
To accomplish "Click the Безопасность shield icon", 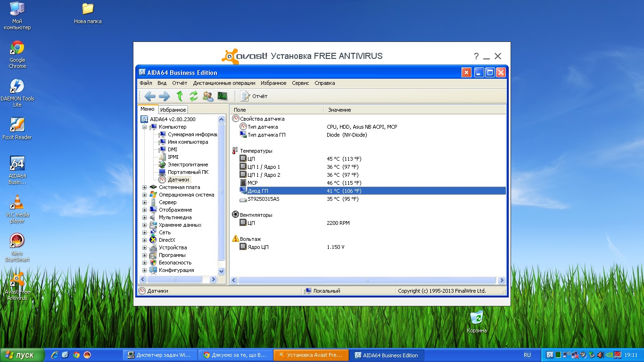I will (153, 263).
